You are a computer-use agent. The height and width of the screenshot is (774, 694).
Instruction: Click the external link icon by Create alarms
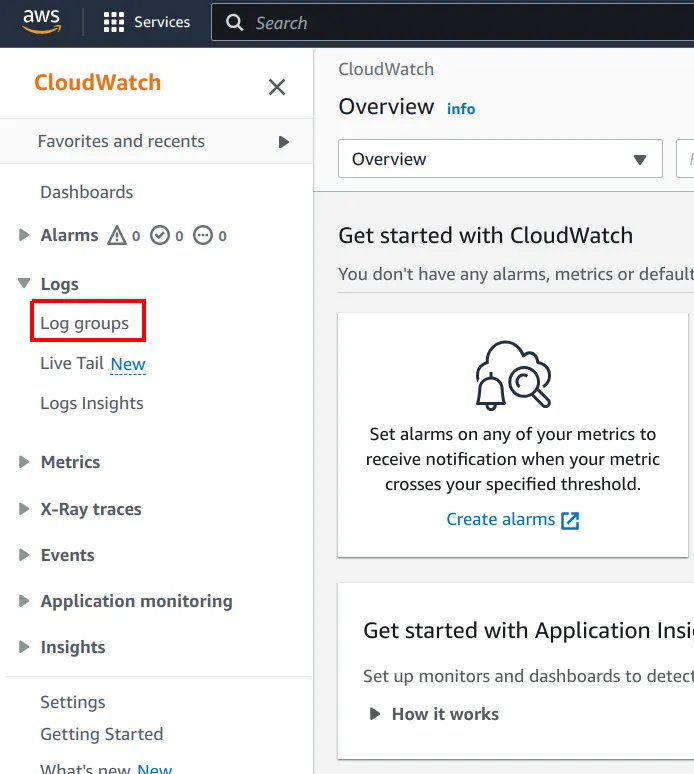(570, 520)
